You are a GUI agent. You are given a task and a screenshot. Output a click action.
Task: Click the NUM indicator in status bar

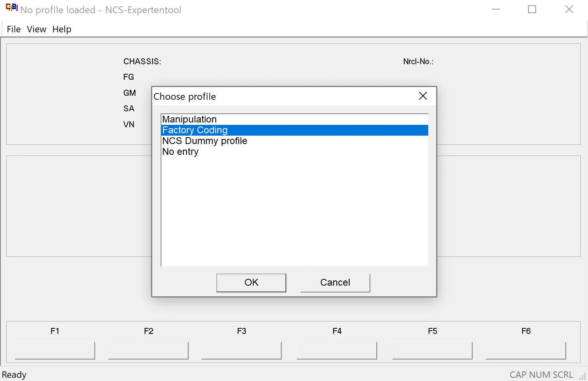point(539,375)
